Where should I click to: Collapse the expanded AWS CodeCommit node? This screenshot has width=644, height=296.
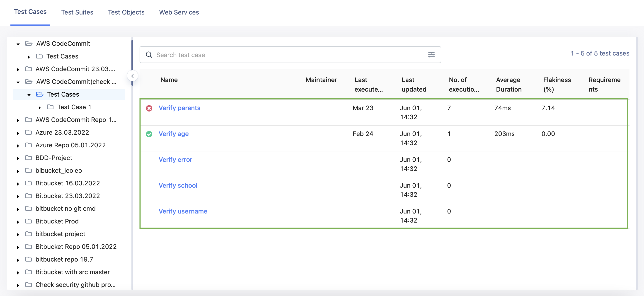click(18, 44)
